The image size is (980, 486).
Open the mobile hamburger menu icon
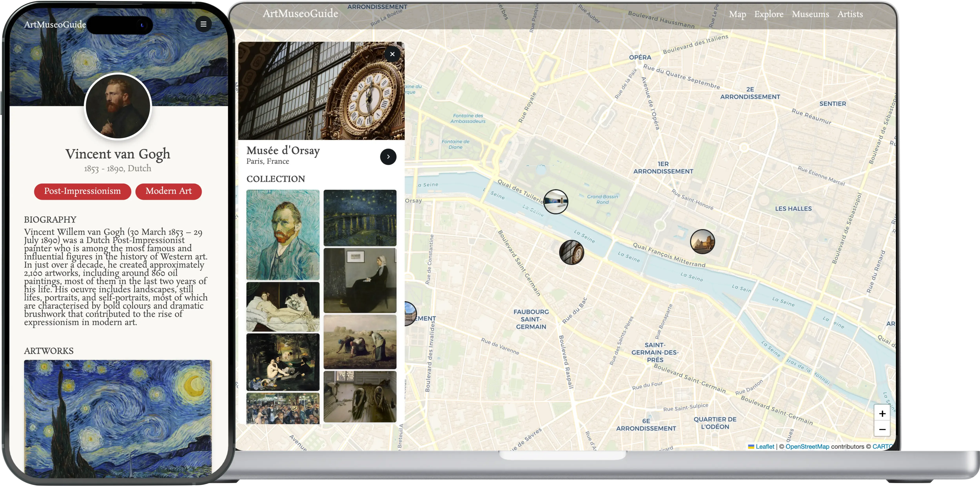[203, 24]
